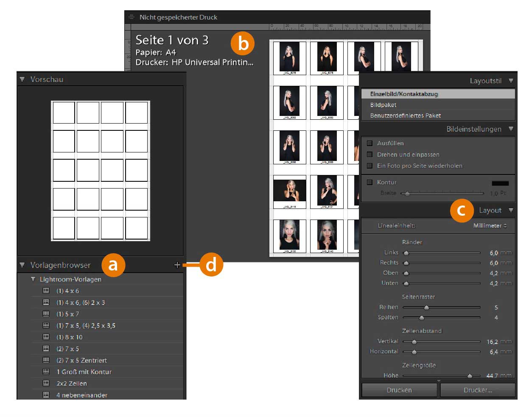Click the Unten margin slider
Screen dimensions: 532x417
pyautogui.click(x=442, y=283)
